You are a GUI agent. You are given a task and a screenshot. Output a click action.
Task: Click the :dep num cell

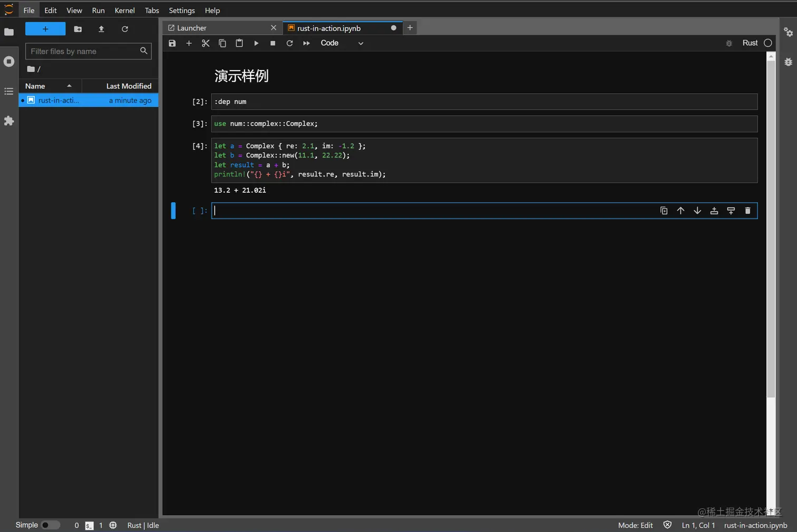484,102
